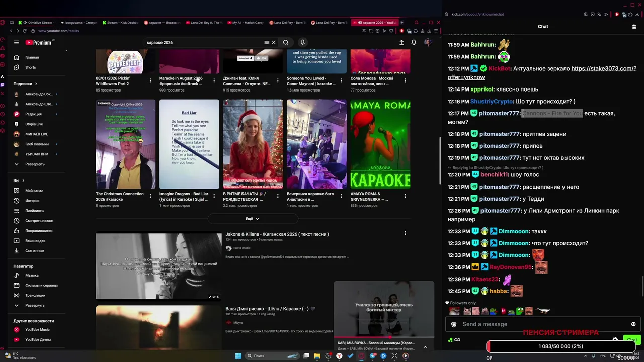644x362 pixels.
Task: Reload the YouTube page
Action: (25, 31)
